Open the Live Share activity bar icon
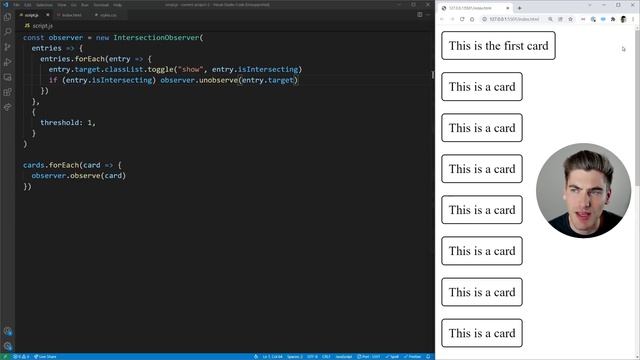Screen dimensions: 640x360 (7, 107)
